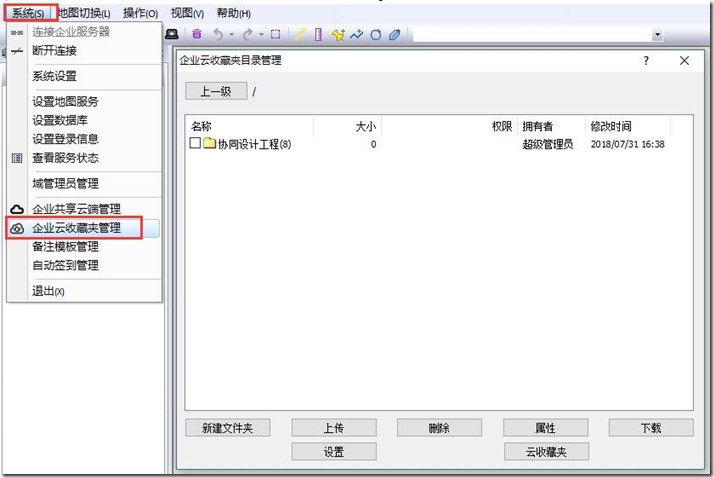
Task: Choose 企业共享云端管理 menu entry
Action: coord(84,209)
